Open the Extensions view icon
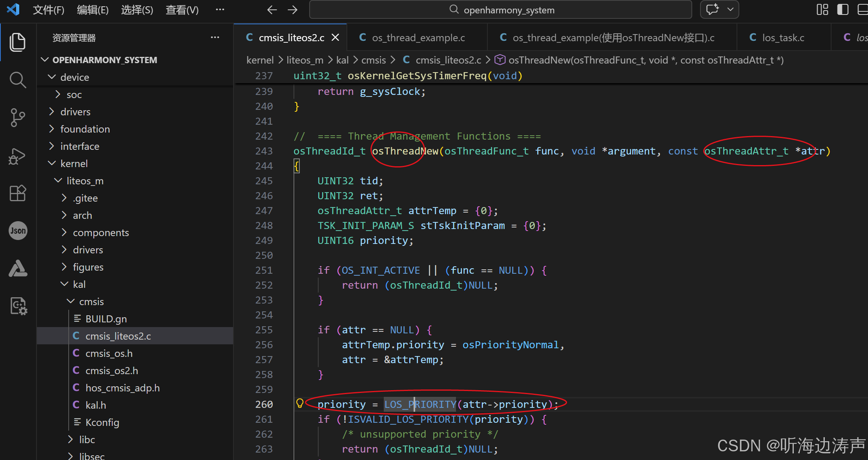Screen dimensions: 868x460 17,193
